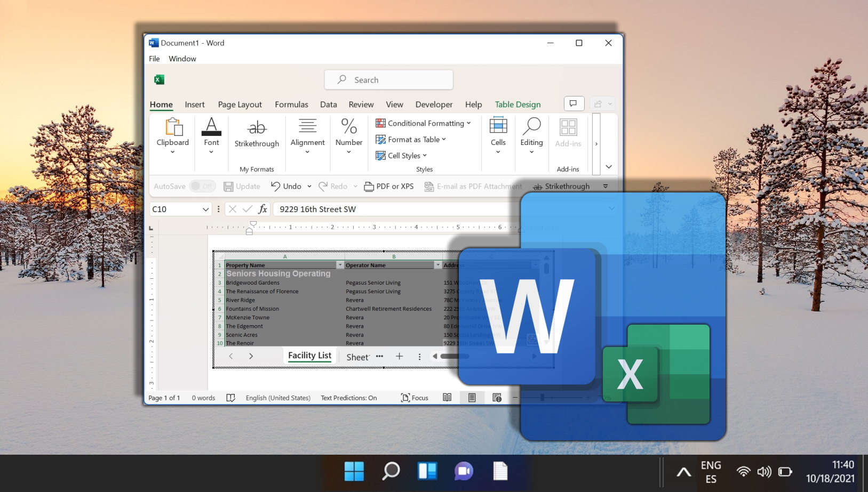The width and height of the screenshot is (868, 492).
Task: Adjust the zoom slider in the status bar
Action: tap(541, 398)
